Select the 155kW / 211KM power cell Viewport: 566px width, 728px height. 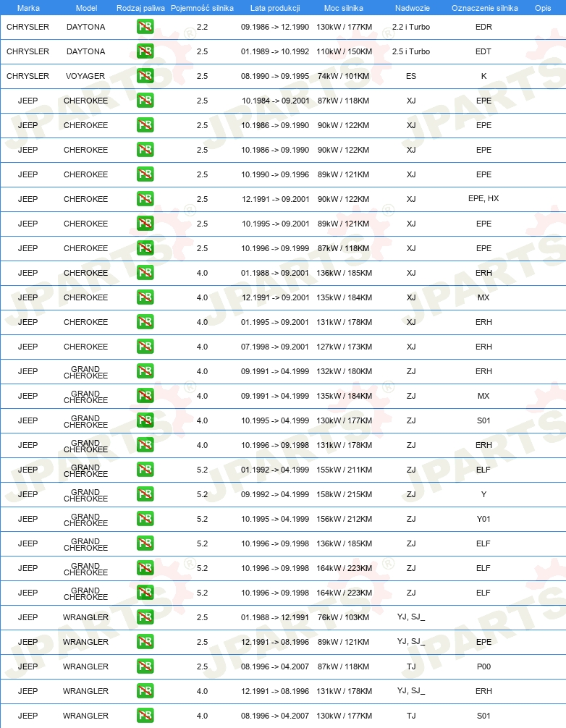(x=344, y=470)
